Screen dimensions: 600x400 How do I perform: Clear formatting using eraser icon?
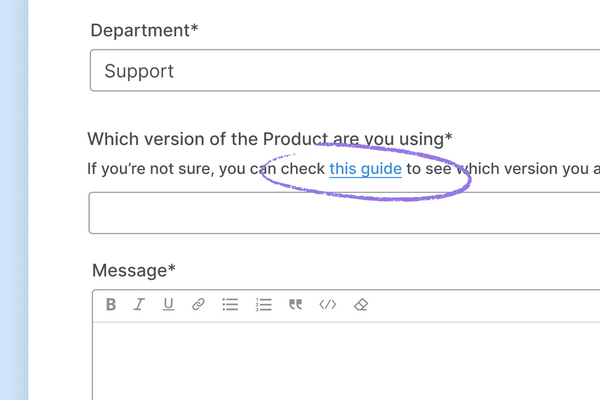tap(361, 305)
